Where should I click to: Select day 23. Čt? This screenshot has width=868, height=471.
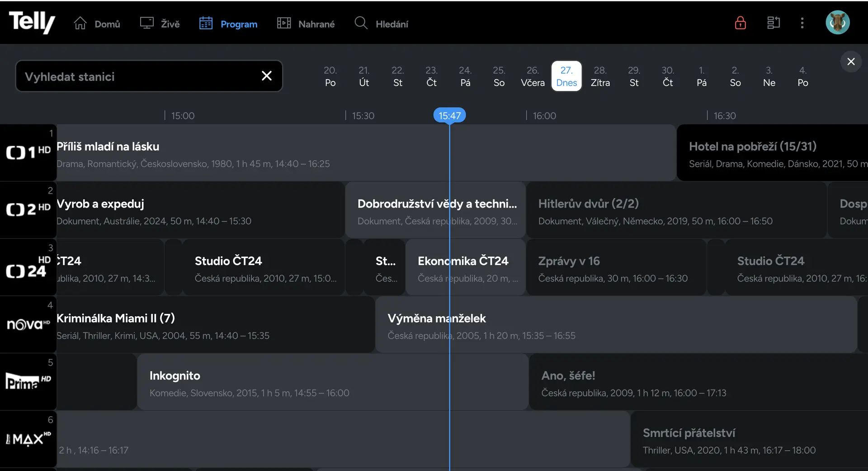pos(432,76)
